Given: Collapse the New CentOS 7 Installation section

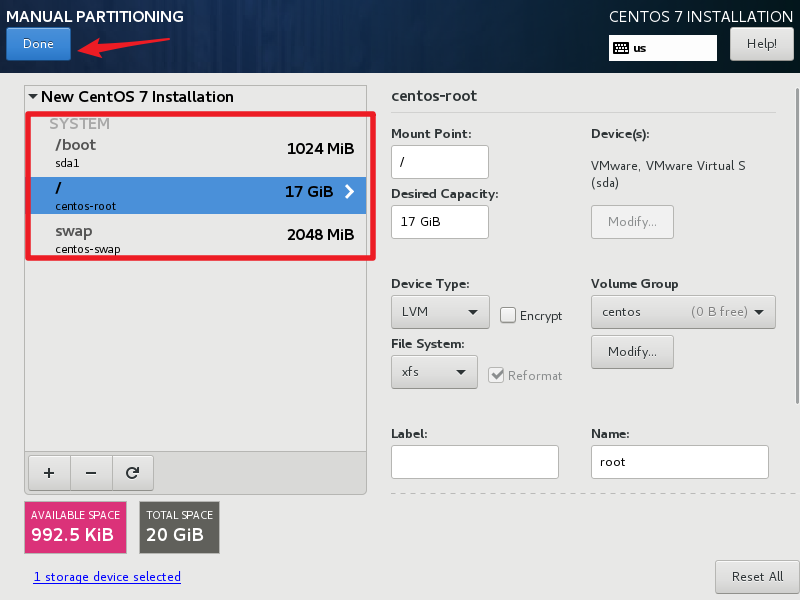Looking at the screenshot, I should (x=33, y=96).
